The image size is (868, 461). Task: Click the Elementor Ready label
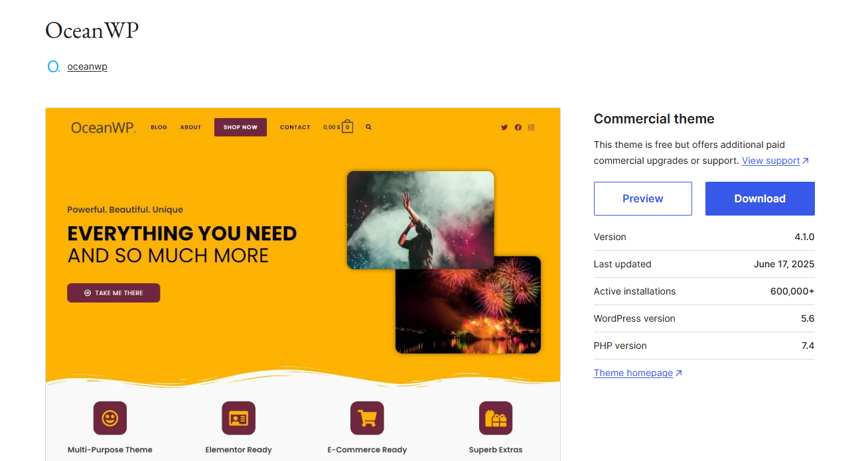239,450
